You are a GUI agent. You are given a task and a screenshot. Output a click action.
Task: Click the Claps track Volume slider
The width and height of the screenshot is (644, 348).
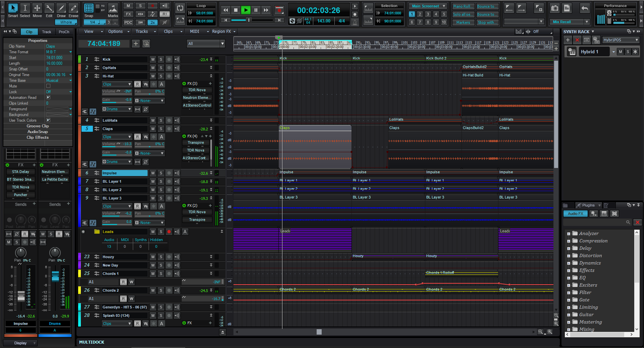tap(117, 144)
